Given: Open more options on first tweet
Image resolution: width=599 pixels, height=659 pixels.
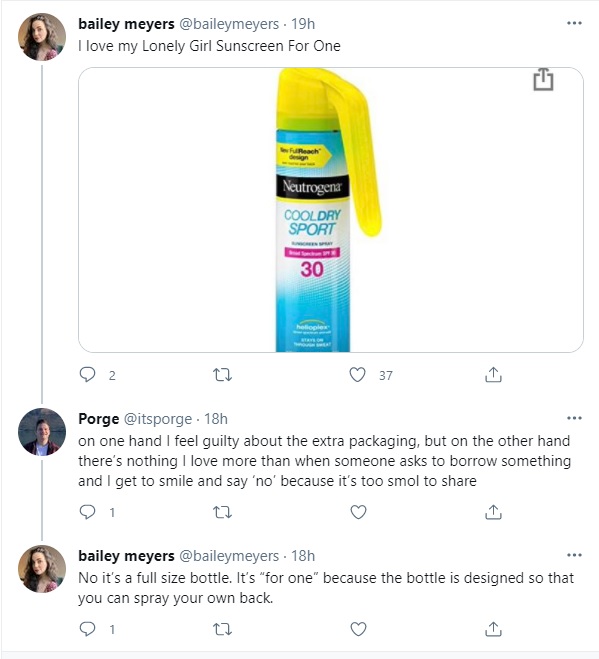Looking at the screenshot, I should point(574,23).
